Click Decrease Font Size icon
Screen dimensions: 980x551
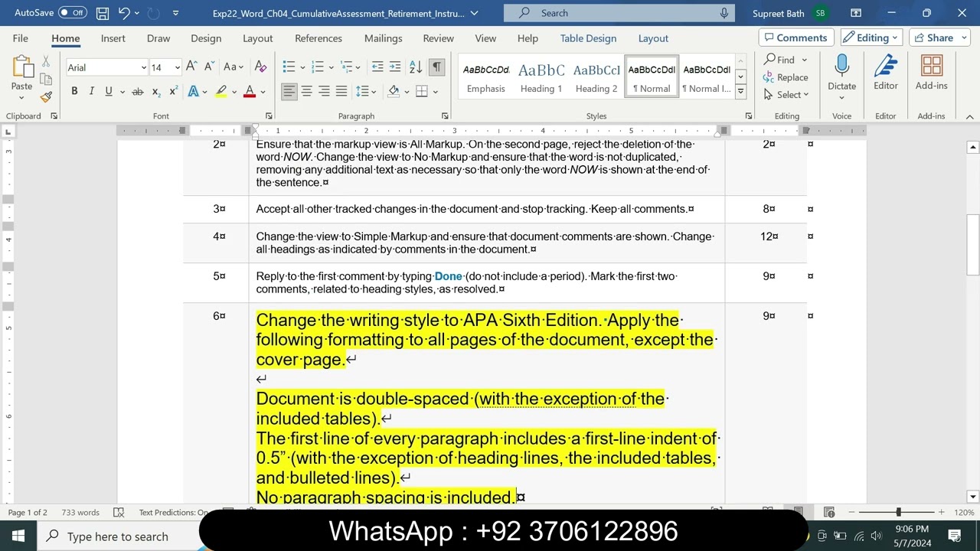click(209, 67)
